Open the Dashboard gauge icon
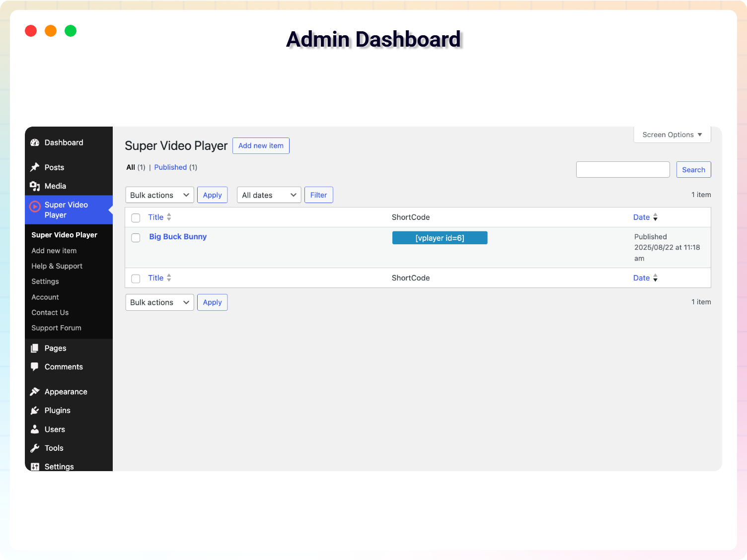This screenshot has width=747, height=560. pyautogui.click(x=35, y=142)
